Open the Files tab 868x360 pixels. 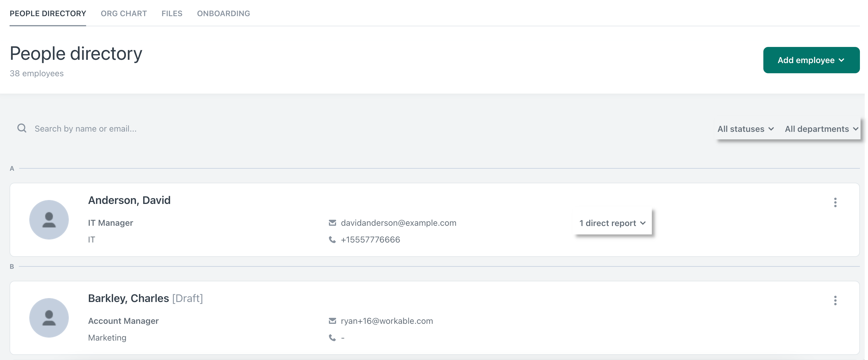(172, 13)
